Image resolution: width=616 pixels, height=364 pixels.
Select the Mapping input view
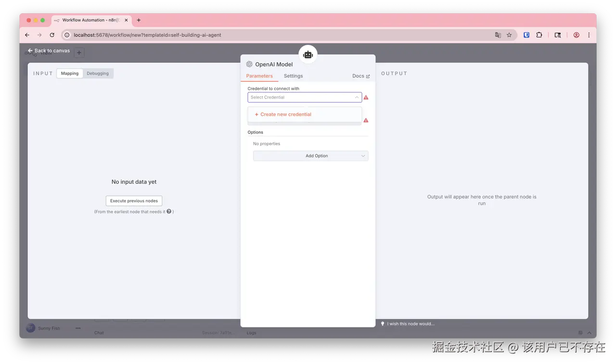coord(70,74)
